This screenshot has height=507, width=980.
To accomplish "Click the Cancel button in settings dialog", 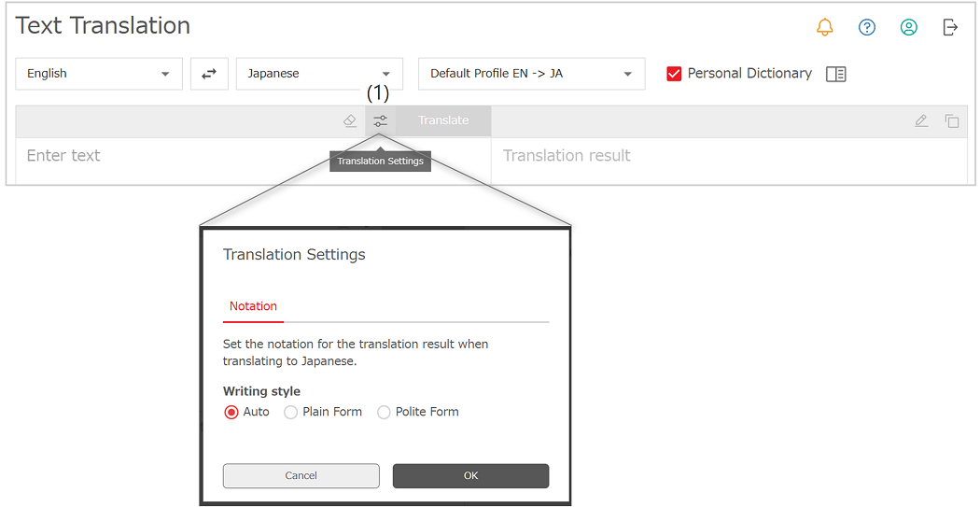I will click(301, 476).
